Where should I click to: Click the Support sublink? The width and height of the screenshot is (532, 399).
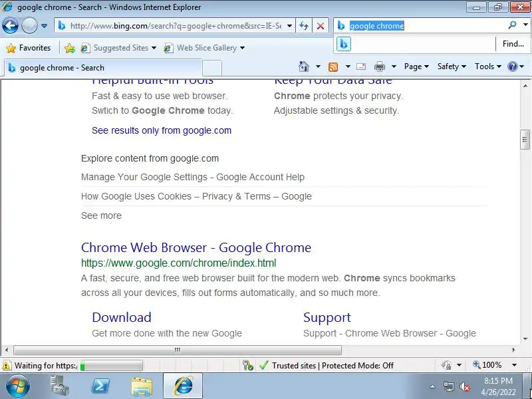click(x=327, y=318)
